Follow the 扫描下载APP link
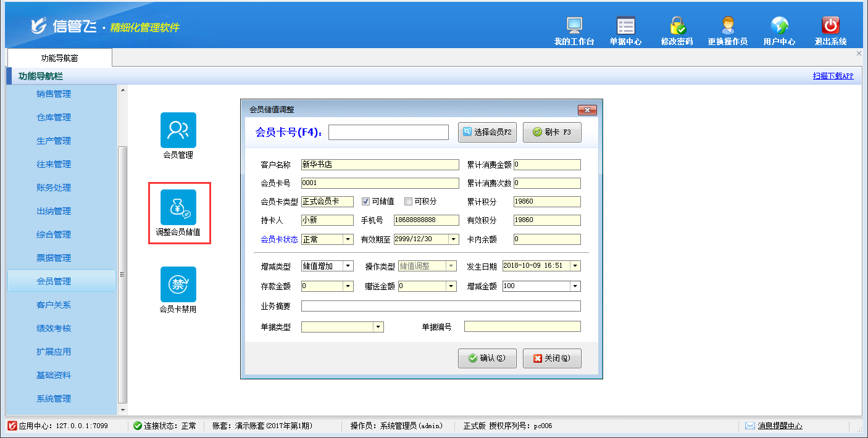This screenshot has height=438, width=868. click(833, 76)
